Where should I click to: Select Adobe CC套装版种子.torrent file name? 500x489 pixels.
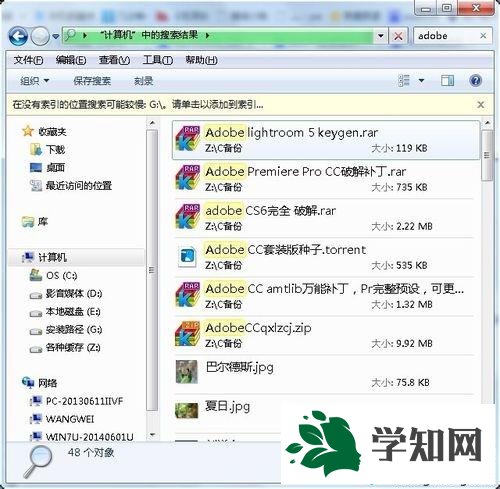click(x=285, y=250)
